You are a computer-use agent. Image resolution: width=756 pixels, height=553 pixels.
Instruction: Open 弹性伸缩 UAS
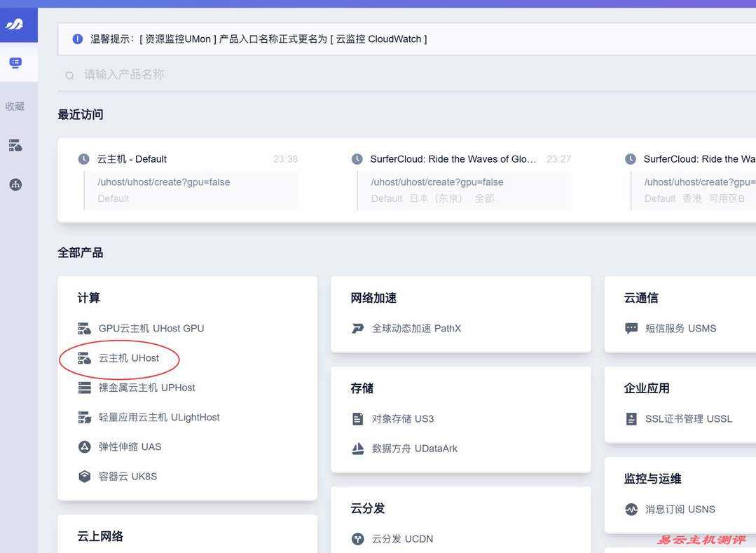tap(129, 446)
